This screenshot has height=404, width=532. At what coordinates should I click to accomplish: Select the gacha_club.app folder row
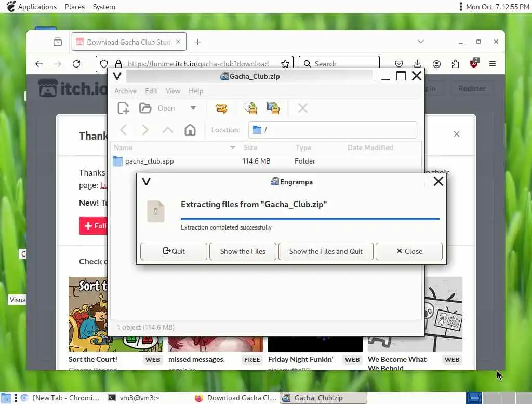point(266,161)
